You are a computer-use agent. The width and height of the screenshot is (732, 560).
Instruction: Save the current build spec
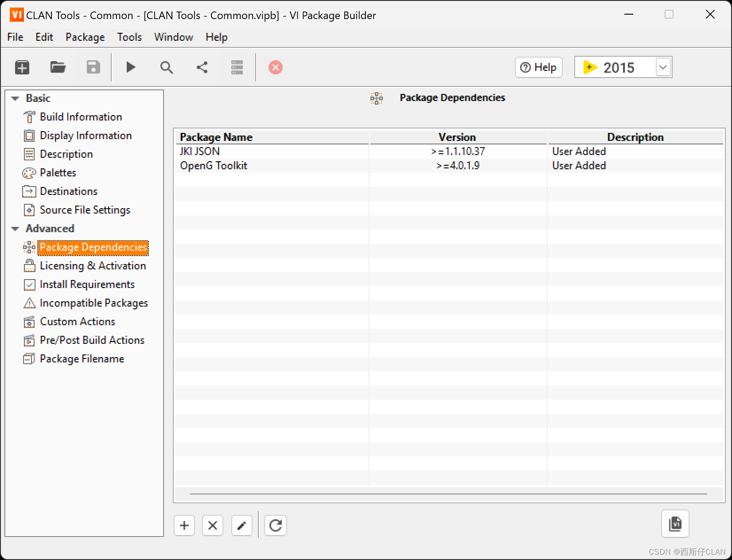[x=93, y=67]
